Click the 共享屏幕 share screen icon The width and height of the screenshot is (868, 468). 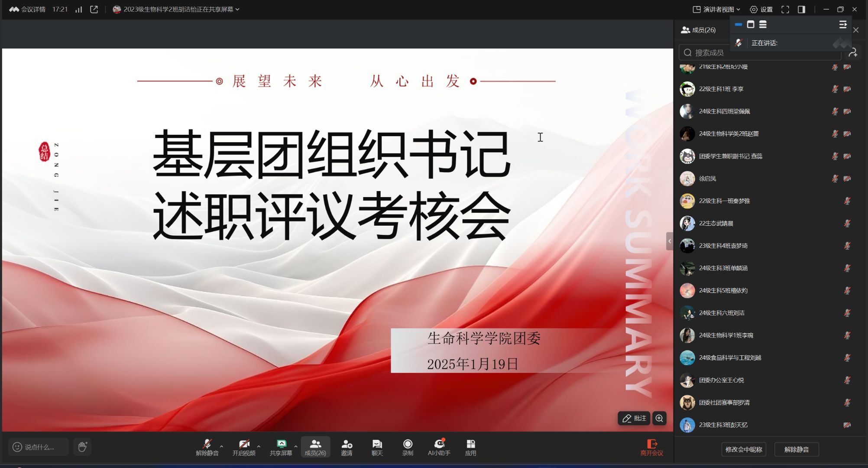coord(281,444)
